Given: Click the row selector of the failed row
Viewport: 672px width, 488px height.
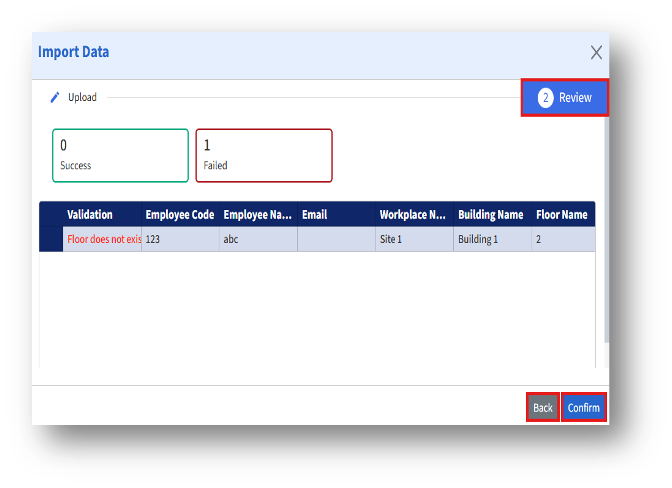Looking at the screenshot, I should coord(51,239).
